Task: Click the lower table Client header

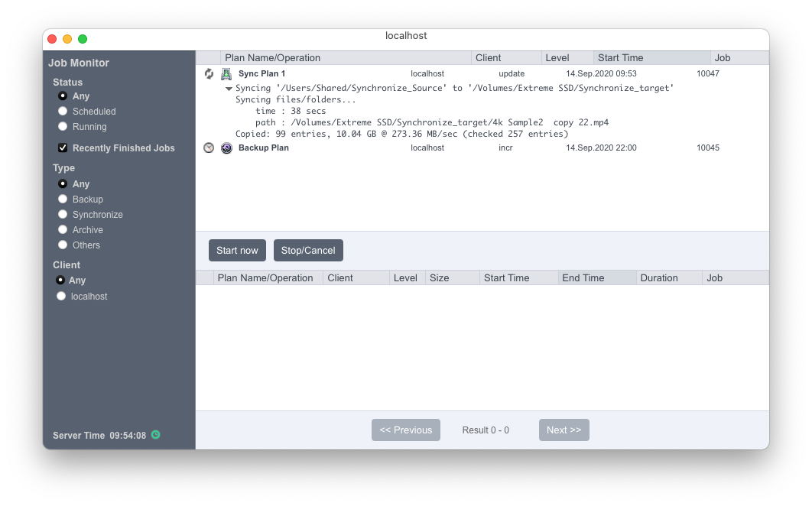Action: pos(356,278)
